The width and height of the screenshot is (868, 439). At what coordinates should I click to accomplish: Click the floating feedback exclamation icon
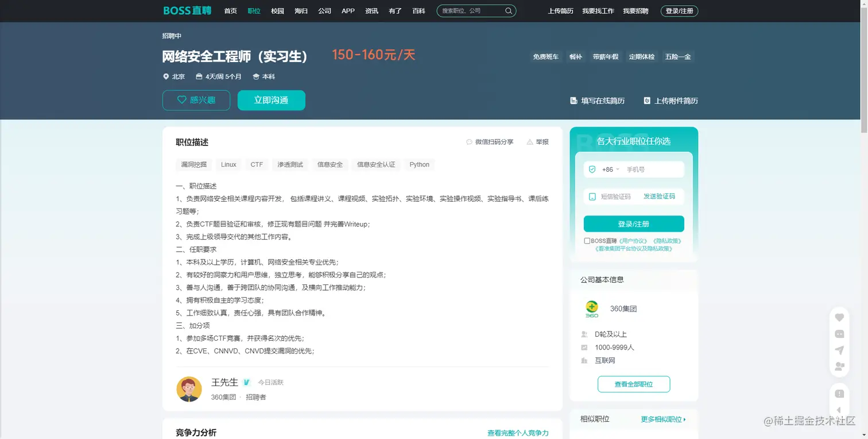839,394
